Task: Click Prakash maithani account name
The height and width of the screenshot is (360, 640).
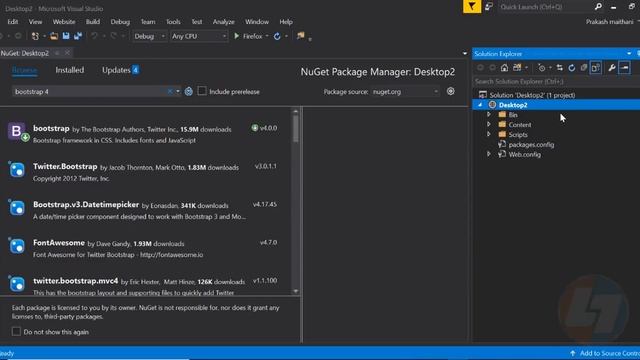Action: coord(609,22)
